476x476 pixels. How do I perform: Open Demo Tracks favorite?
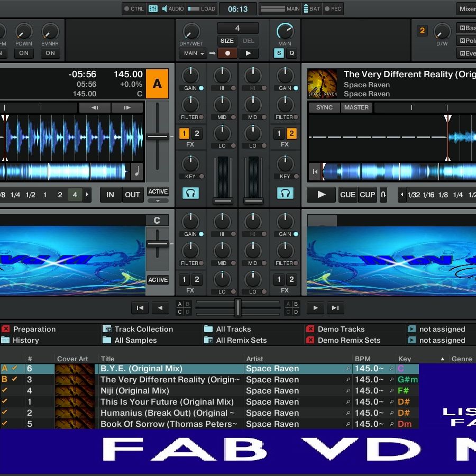[335, 329]
